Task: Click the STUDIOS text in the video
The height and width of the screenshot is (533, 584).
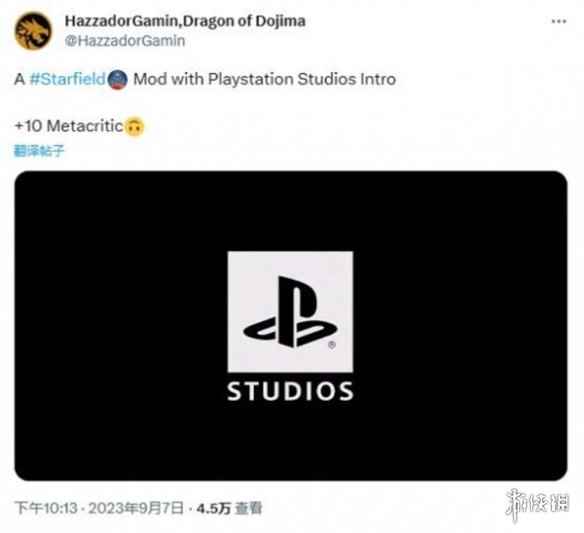Action: pyautogui.click(x=290, y=391)
